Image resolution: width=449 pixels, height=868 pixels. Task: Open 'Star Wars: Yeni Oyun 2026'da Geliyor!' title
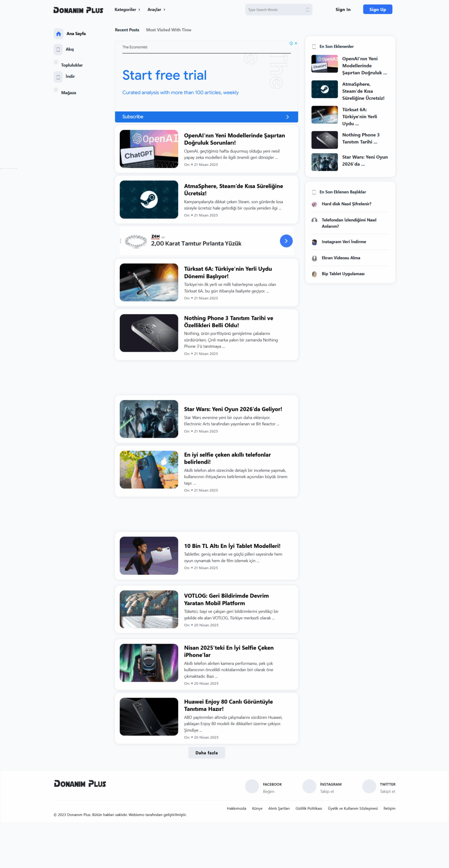233,409
